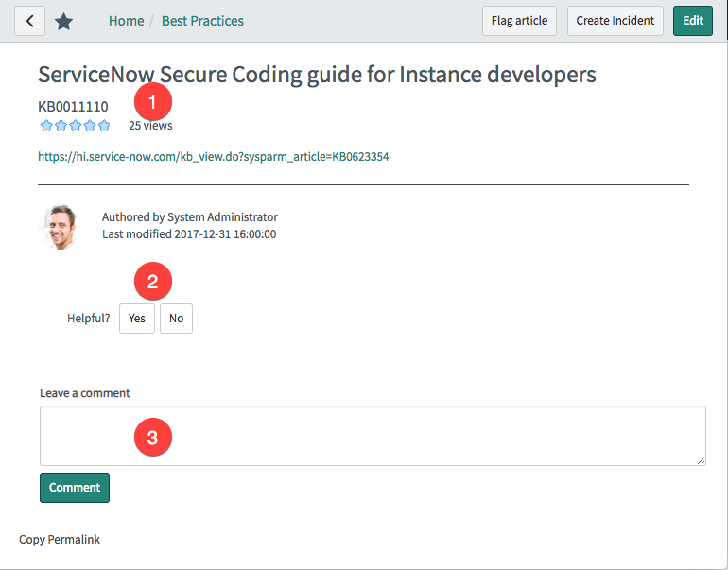The image size is (728, 570).
Task: Mark article helpful with Yes
Action: 137,319
